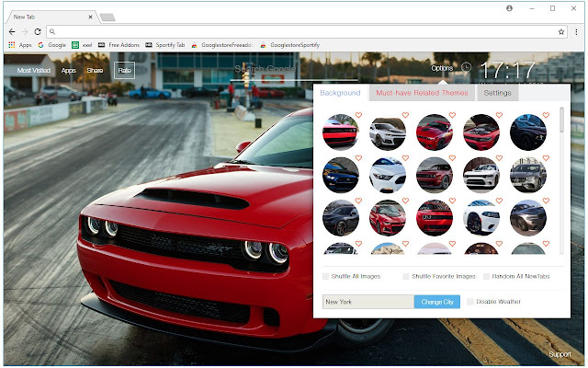Favorite the blue Mustang image heart
The image size is (588, 368).
[x=358, y=158]
